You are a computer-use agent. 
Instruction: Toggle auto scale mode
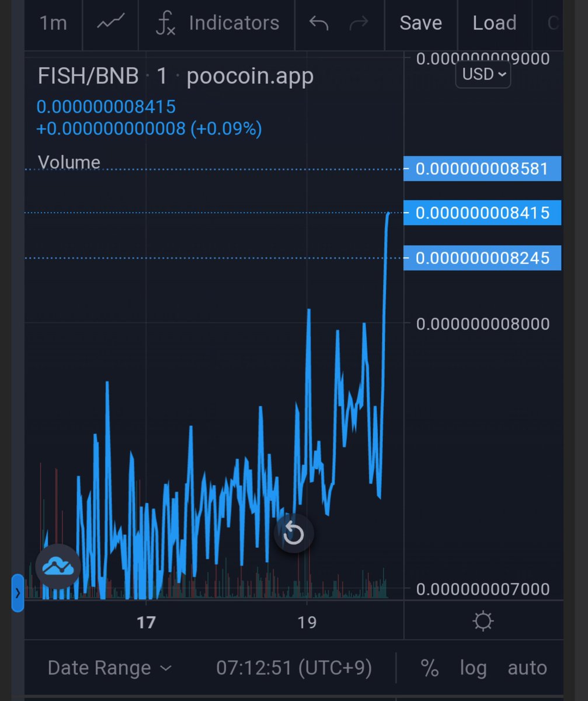coord(527,668)
